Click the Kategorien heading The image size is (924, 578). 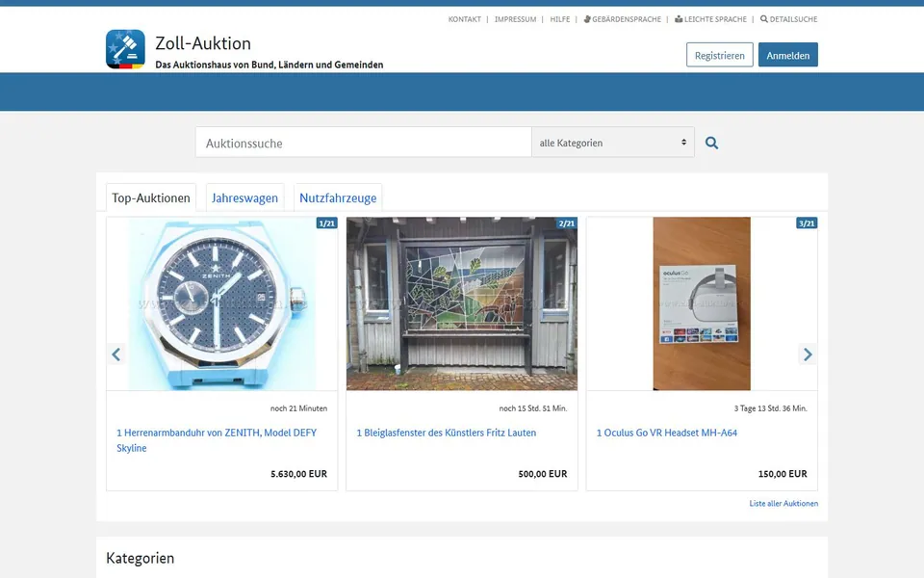point(141,558)
